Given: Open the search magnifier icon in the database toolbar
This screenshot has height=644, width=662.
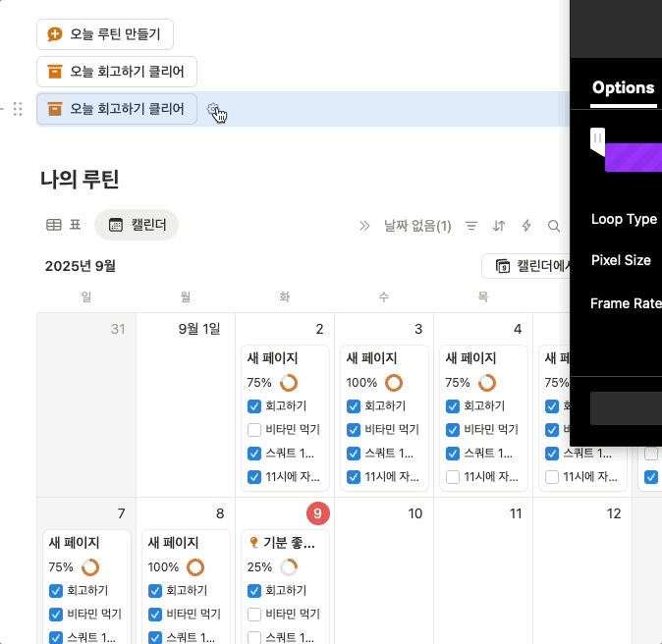Looking at the screenshot, I should coord(554,226).
